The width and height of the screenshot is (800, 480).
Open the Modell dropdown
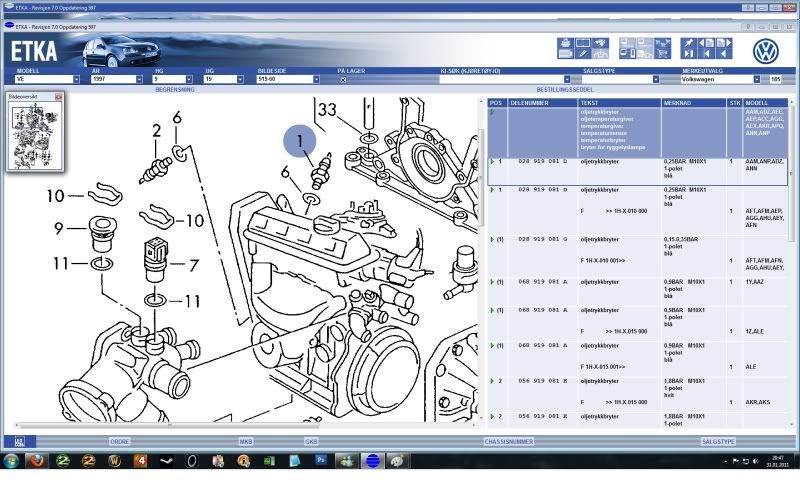coord(75,79)
